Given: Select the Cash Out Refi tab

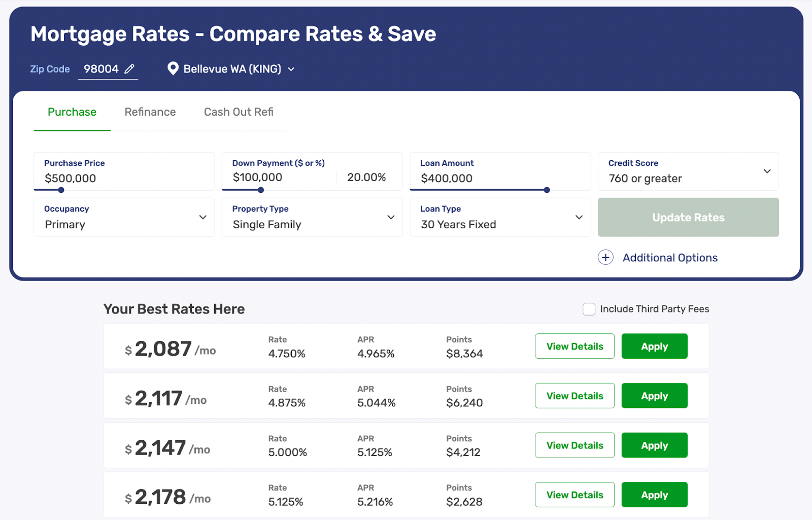Looking at the screenshot, I should 239,112.
